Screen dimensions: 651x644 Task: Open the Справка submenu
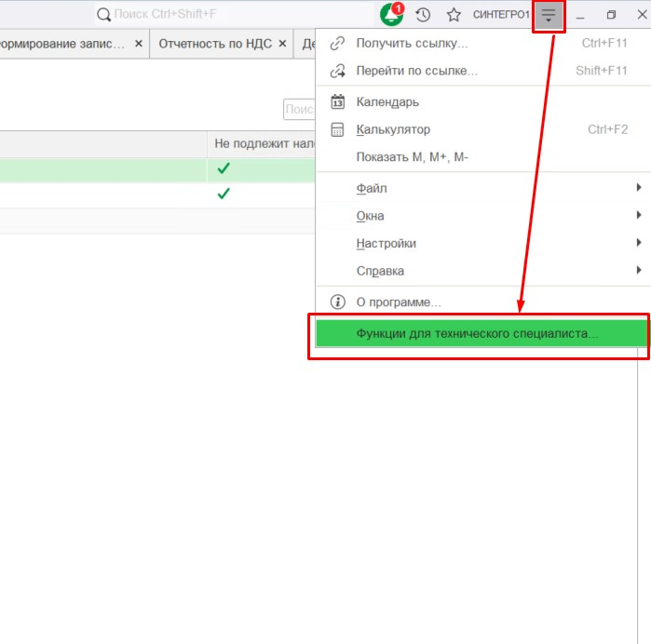(380, 271)
